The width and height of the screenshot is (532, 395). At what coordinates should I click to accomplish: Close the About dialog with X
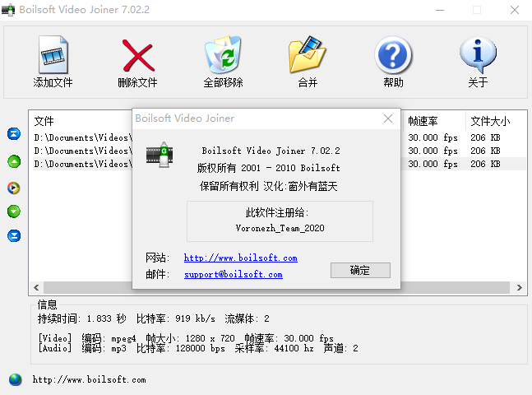(388, 118)
